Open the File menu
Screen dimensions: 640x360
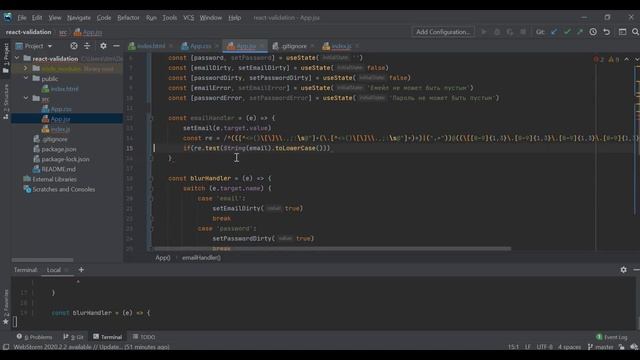point(22,18)
